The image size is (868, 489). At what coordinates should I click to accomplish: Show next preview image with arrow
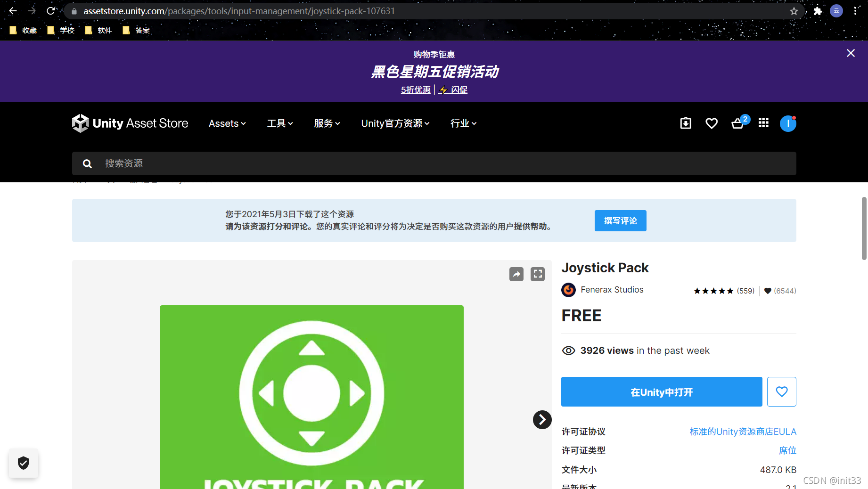click(x=542, y=420)
